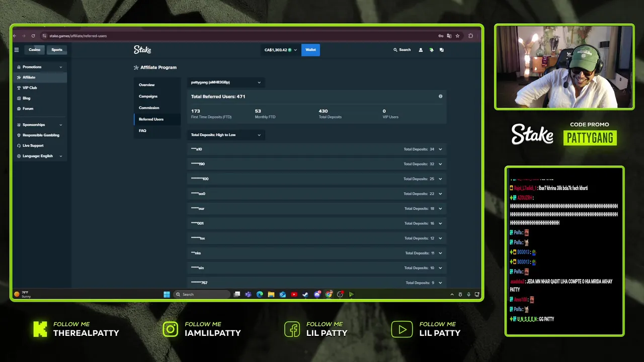Open the CA$ balance currency dropdown
644x362 pixels.
click(281, 50)
